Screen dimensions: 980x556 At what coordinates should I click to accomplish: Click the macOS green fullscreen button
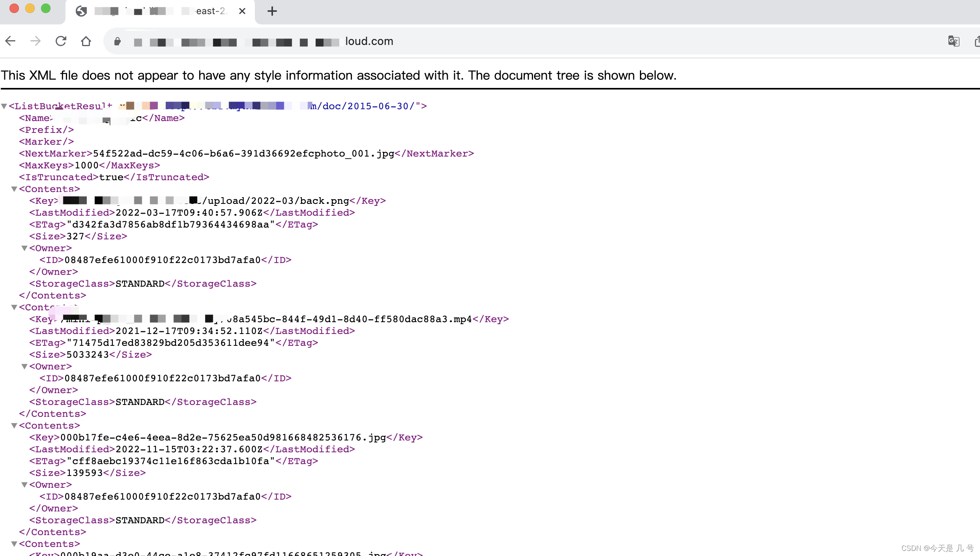pos(46,8)
